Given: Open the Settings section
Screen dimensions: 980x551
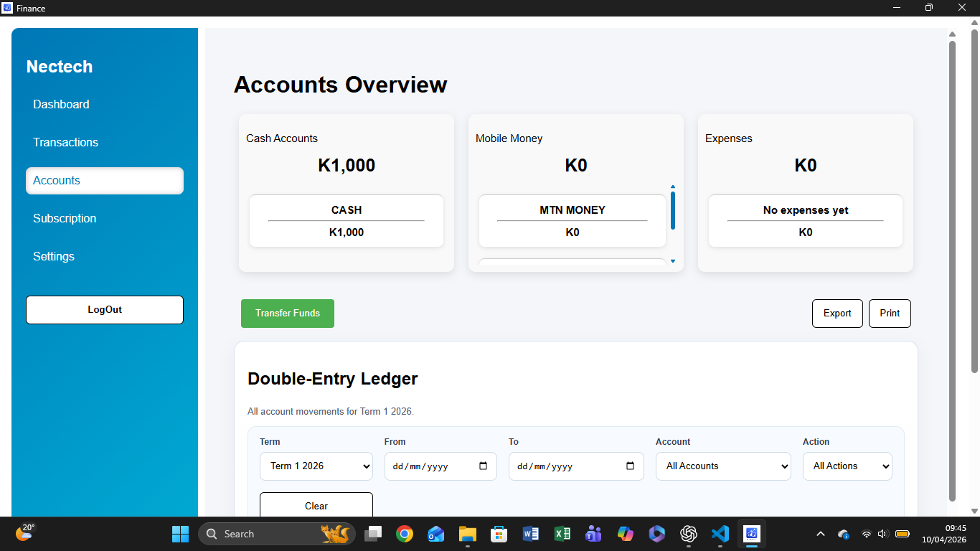Looking at the screenshot, I should pos(54,256).
